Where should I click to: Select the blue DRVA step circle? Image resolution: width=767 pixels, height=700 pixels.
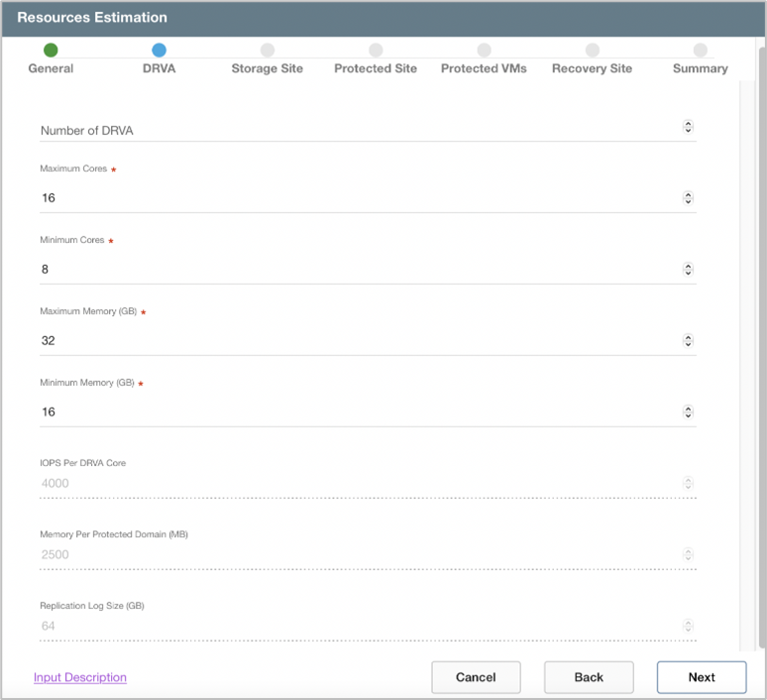pos(159,50)
